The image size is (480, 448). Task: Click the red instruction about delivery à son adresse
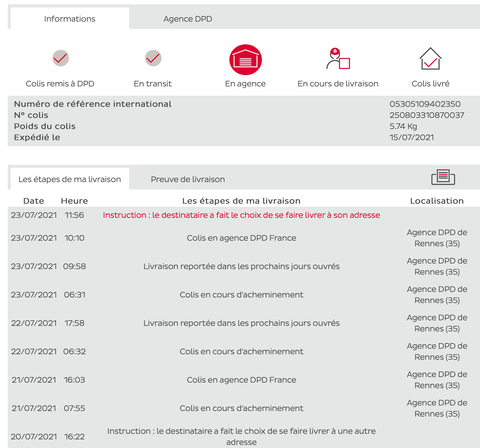[x=242, y=215]
